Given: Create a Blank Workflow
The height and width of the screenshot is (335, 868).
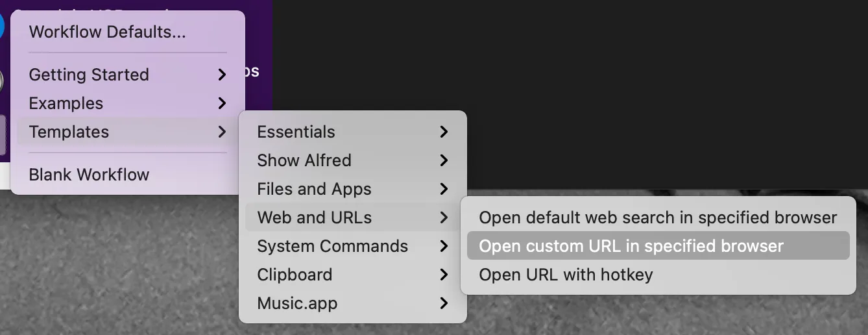Looking at the screenshot, I should (89, 175).
